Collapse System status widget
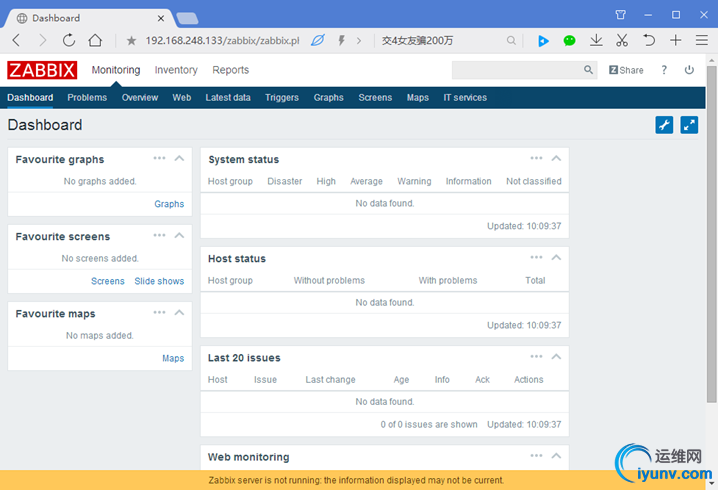This screenshot has height=490, width=718. coord(556,158)
